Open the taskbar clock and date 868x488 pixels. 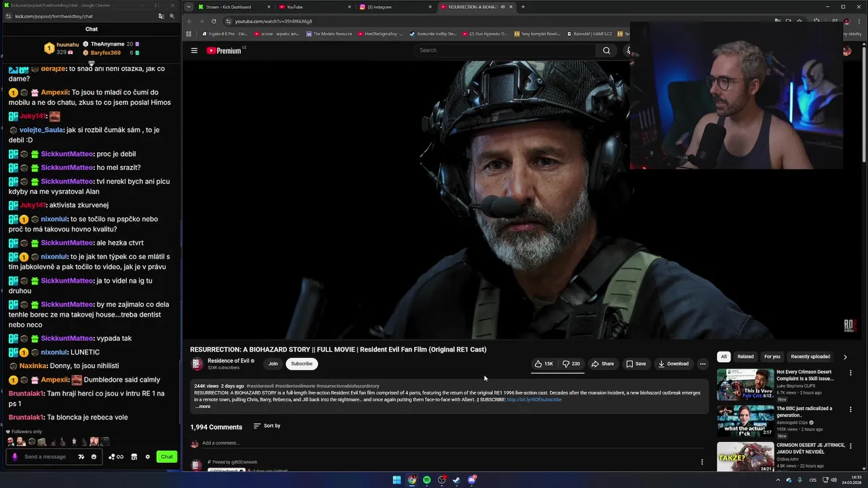point(852,480)
